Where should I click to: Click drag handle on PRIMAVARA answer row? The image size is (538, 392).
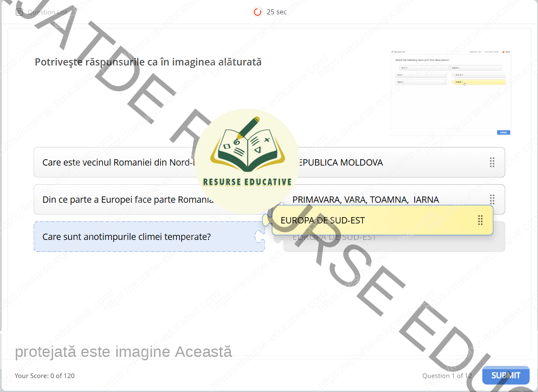492,199
